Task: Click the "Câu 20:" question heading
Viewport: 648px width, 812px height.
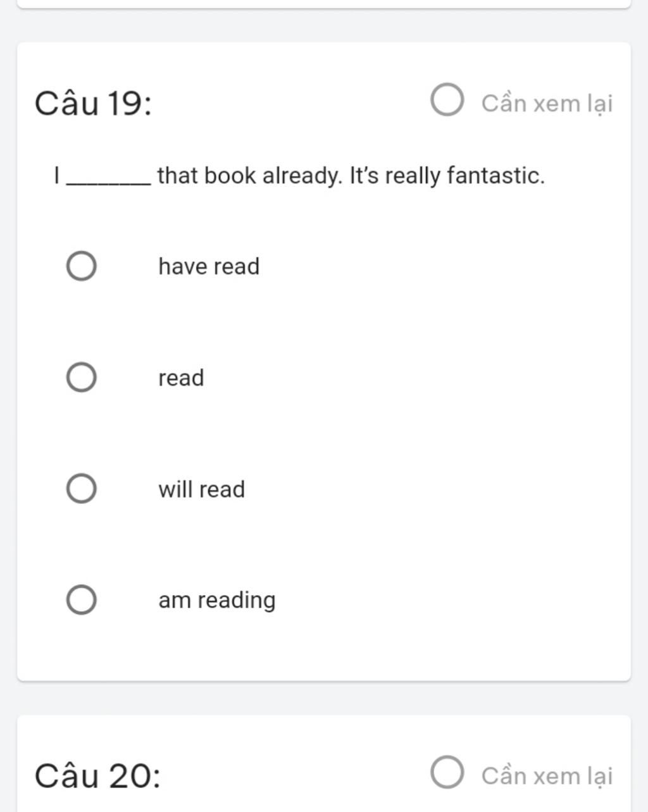Action: point(97,775)
